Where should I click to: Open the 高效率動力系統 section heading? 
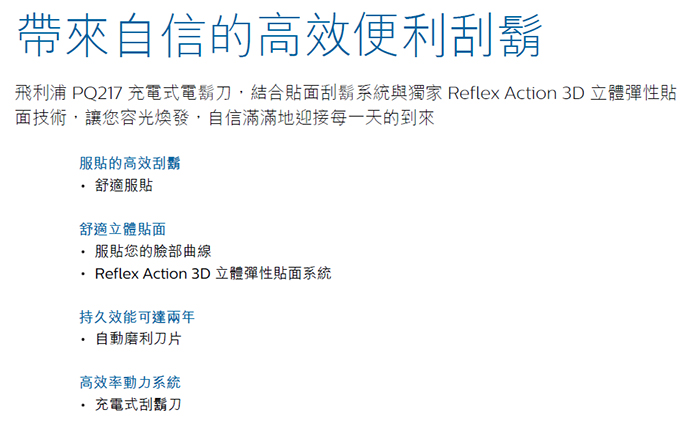click(x=129, y=382)
